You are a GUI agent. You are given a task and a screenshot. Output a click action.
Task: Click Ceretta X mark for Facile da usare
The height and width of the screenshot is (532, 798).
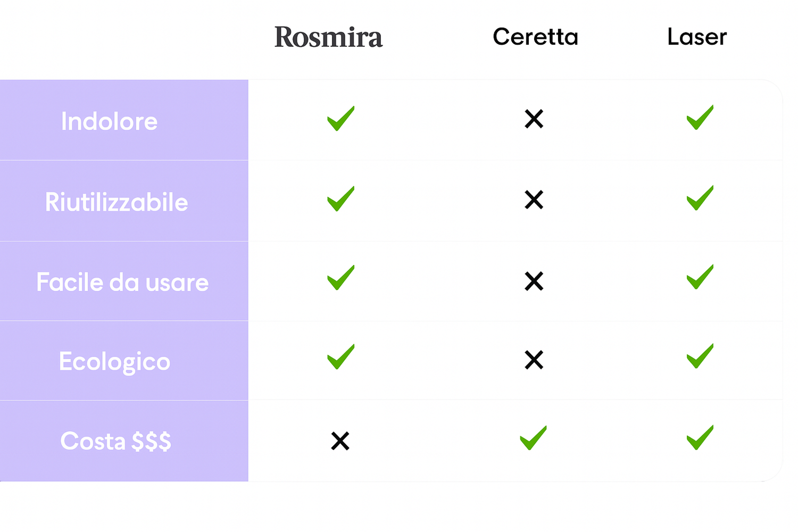[x=534, y=281]
